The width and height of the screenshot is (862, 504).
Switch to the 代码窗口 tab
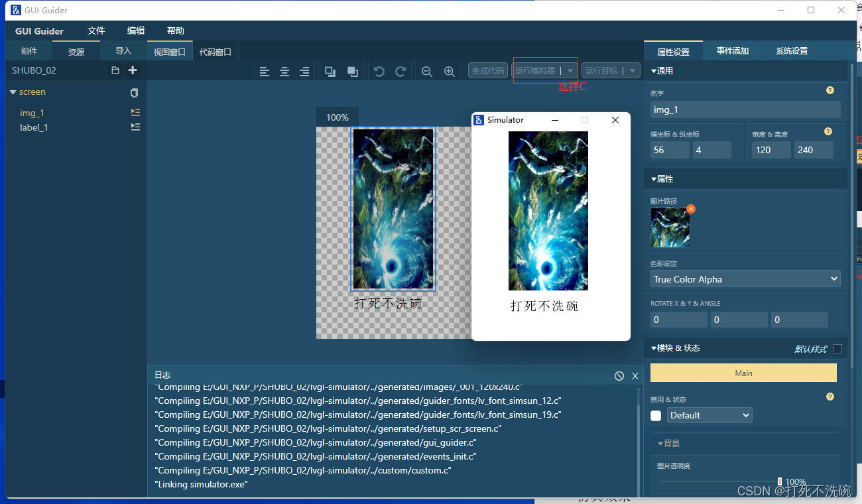pos(215,52)
